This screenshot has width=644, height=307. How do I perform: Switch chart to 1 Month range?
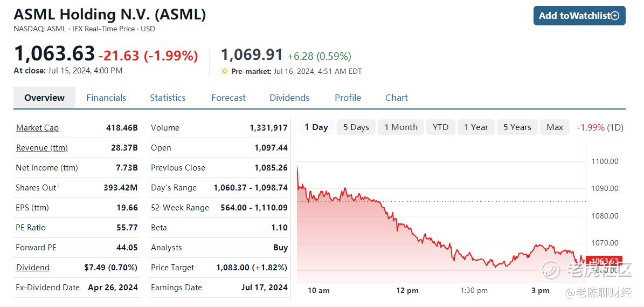(x=401, y=127)
